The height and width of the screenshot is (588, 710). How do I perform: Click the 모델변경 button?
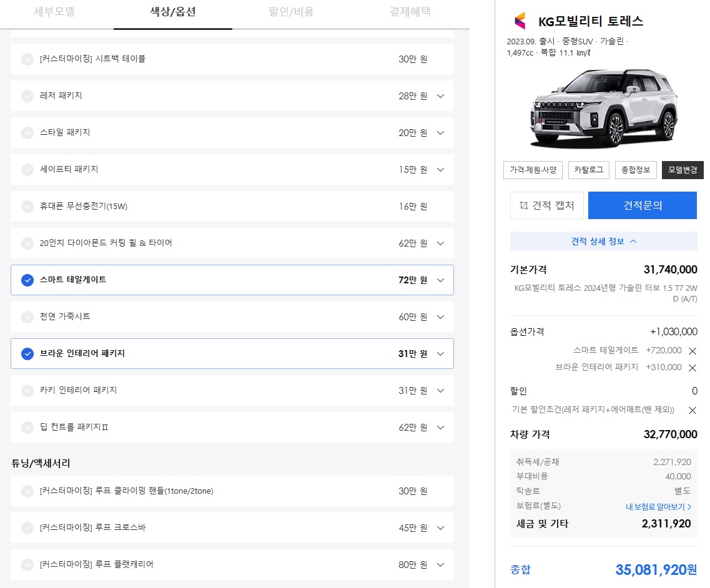[x=683, y=170]
